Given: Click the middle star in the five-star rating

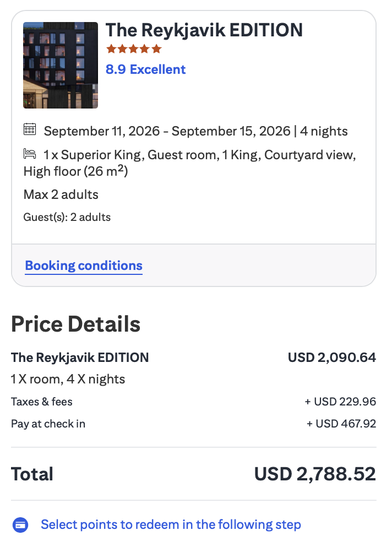Looking at the screenshot, I should coord(133,49).
